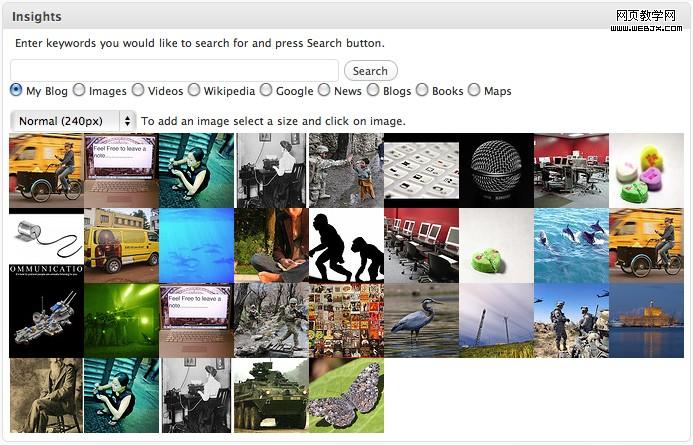Click the sepia seated man photograph

(46, 395)
